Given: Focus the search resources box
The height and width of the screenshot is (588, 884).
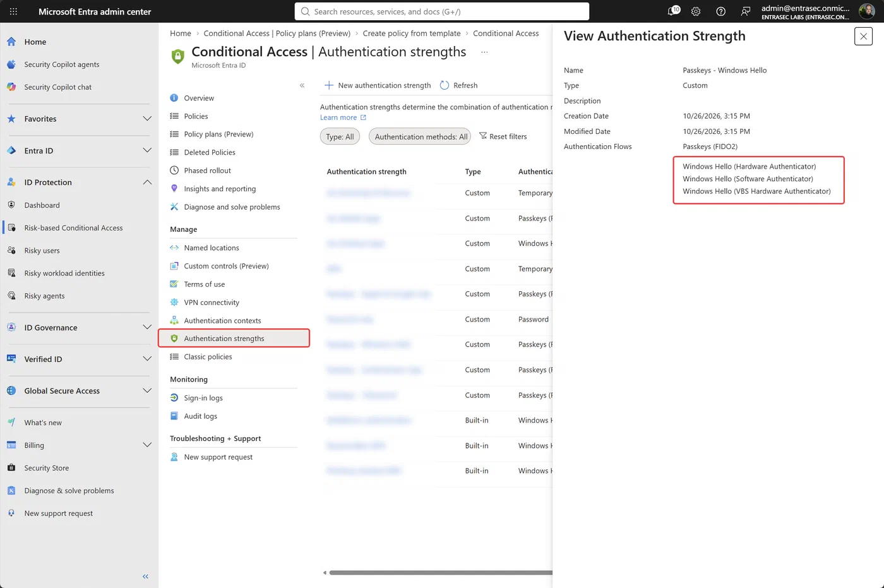Looking at the screenshot, I should [442, 11].
